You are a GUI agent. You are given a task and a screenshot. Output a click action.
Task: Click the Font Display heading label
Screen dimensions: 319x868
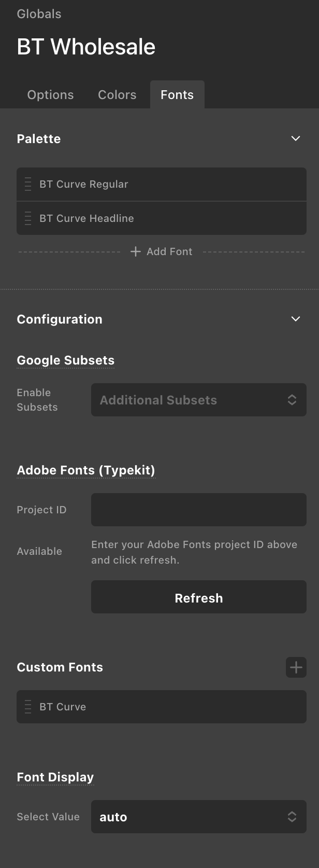click(x=55, y=777)
